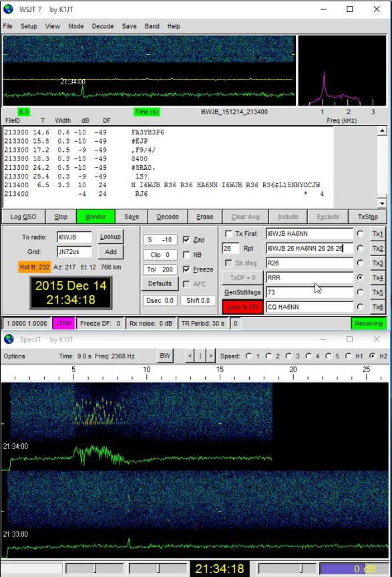
Task: Click the Dsec 0.0 control
Action: (160, 300)
